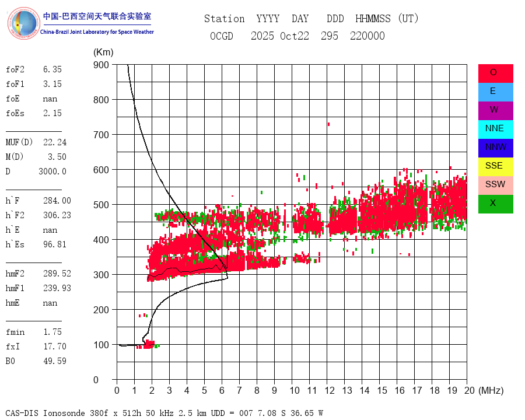Select the yellow SSE legend swatch
The width and height of the screenshot is (525, 420).
[495, 167]
